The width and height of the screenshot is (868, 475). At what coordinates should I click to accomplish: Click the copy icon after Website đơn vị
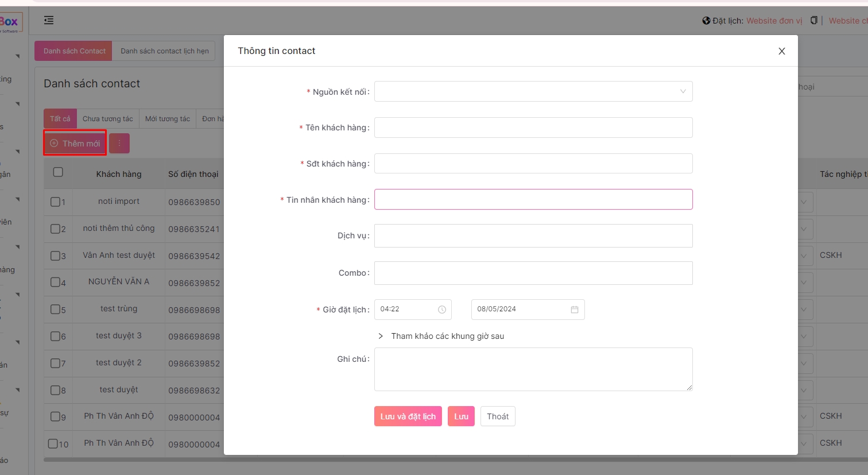pyautogui.click(x=813, y=21)
